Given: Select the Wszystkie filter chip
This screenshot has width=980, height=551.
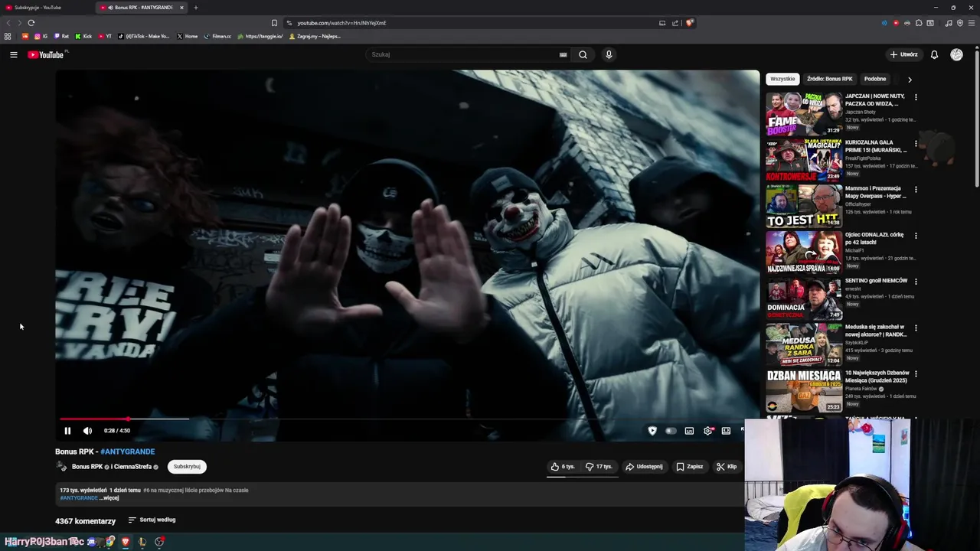Looking at the screenshot, I should point(782,79).
